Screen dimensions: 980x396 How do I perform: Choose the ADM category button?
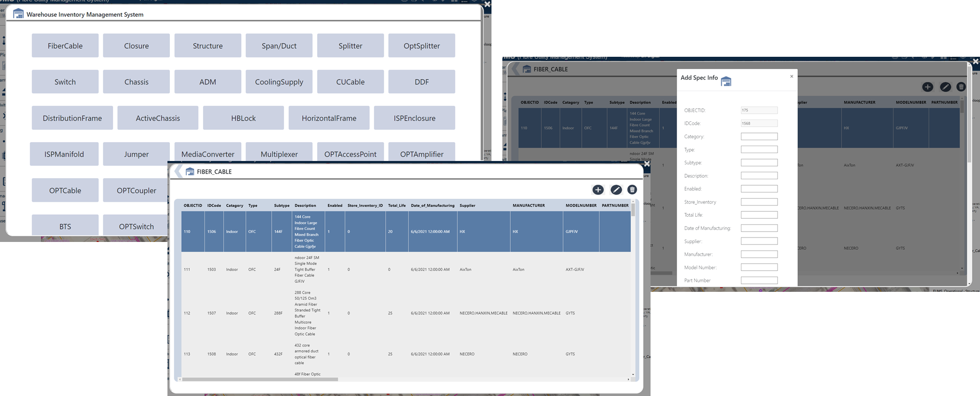click(x=207, y=81)
